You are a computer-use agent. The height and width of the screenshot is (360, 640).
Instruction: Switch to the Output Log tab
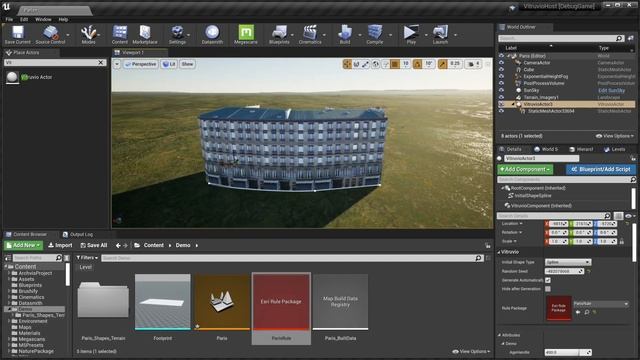[78, 234]
